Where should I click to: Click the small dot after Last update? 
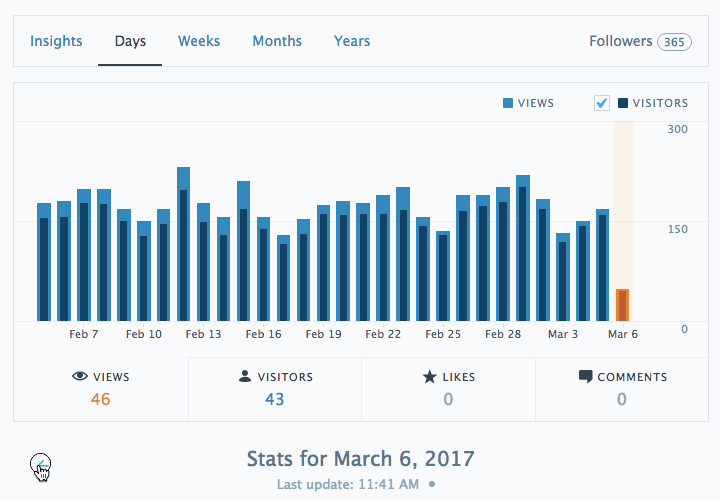[432, 484]
